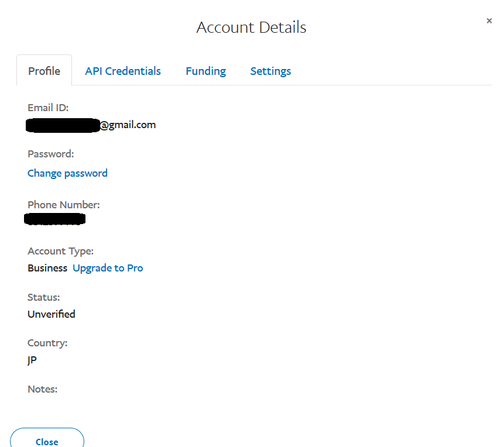
Task: Click the Unverified status value
Action: 52,314
